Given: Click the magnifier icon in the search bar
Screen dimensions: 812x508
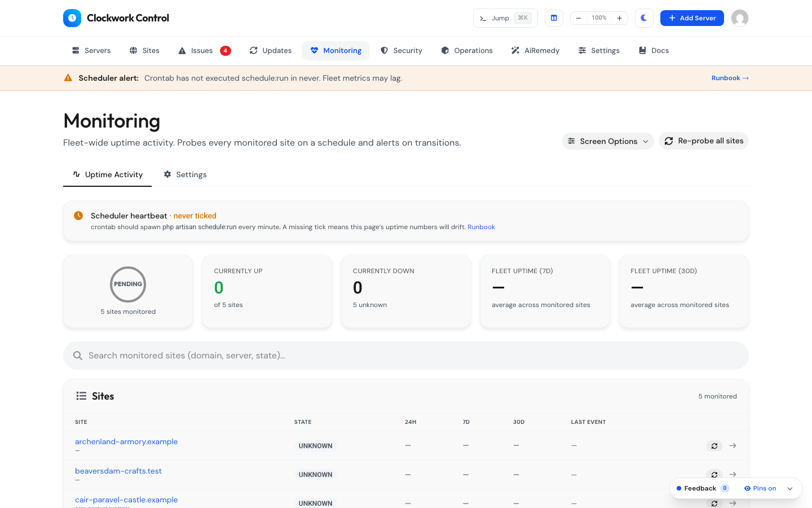Looking at the screenshot, I should [78, 356].
